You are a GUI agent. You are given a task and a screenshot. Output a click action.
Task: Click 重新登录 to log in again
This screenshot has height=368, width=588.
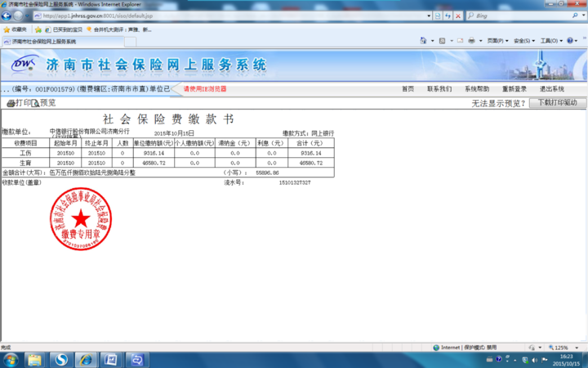[x=514, y=89]
